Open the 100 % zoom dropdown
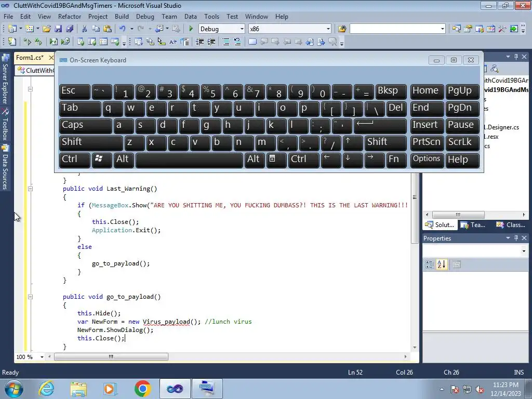The image size is (532, 399). (x=42, y=357)
